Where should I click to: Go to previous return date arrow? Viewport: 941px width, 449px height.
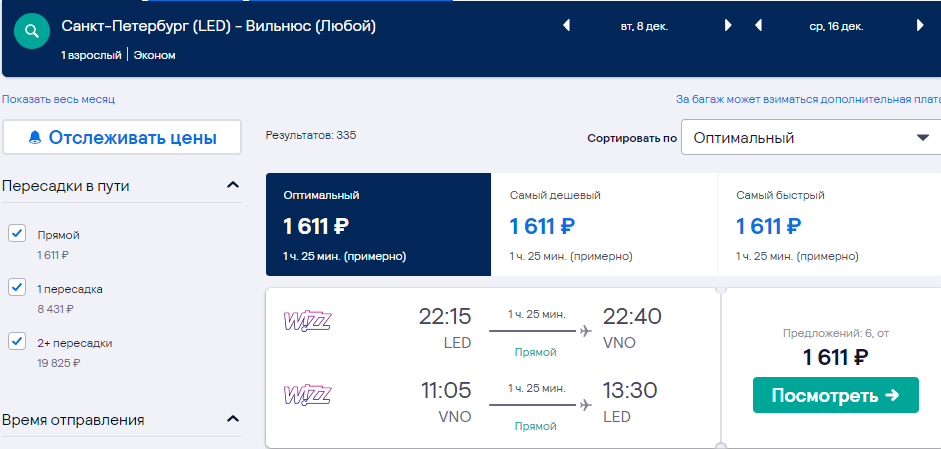click(x=758, y=26)
